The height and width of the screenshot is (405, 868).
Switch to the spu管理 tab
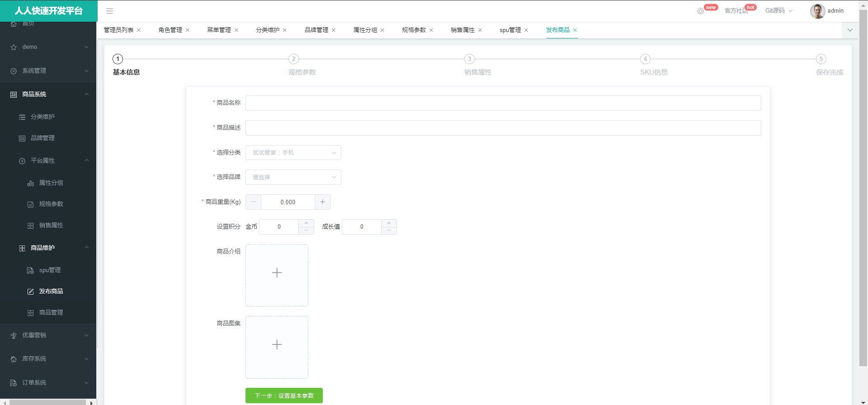[510, 30]
